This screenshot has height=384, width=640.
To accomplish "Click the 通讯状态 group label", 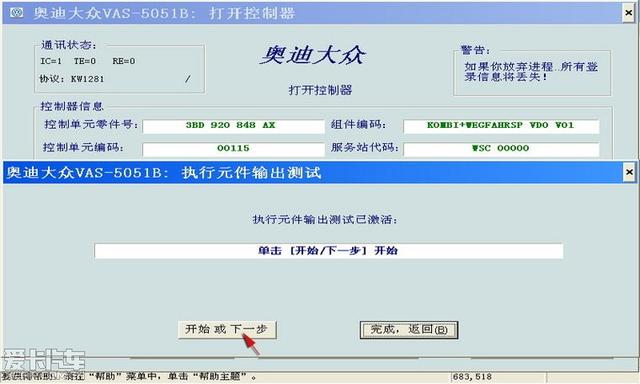I will pos(69,45).
